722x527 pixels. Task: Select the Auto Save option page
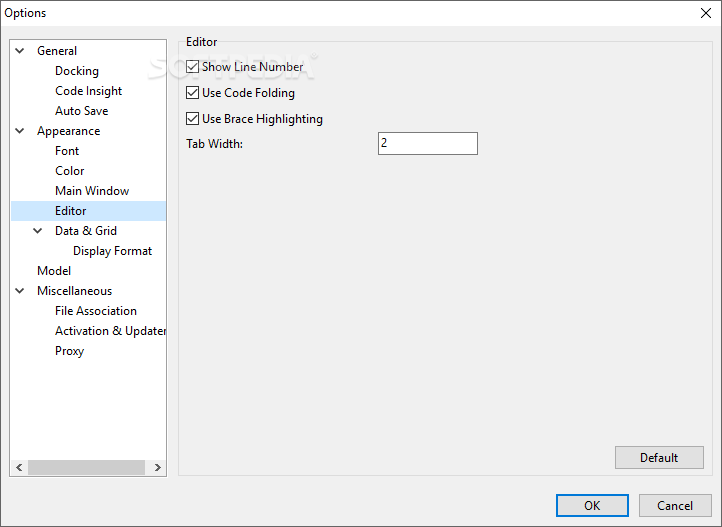[82, 111]
